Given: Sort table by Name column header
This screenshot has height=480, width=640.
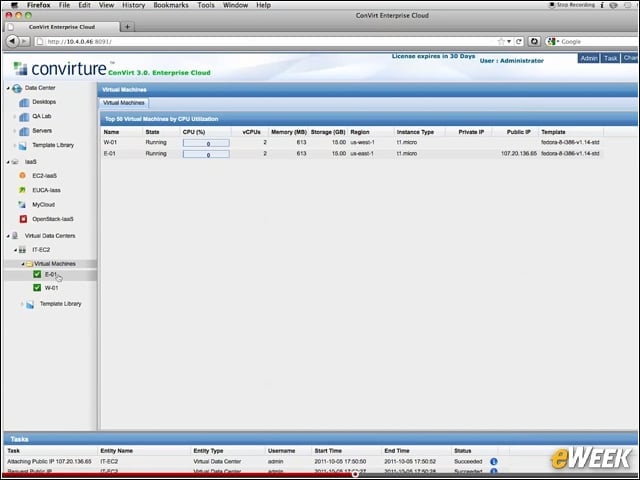Looking at the screenshot, I should pyautogui.click(x=111, y=132).
